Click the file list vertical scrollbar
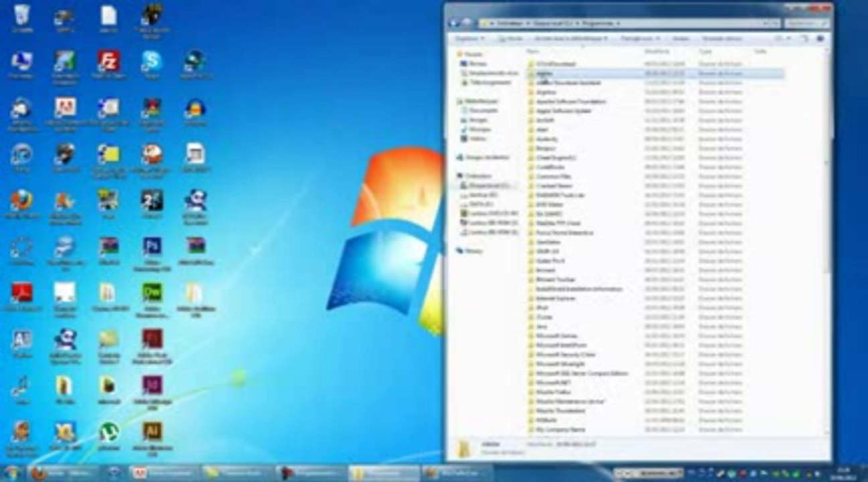 tap(827, 161)
